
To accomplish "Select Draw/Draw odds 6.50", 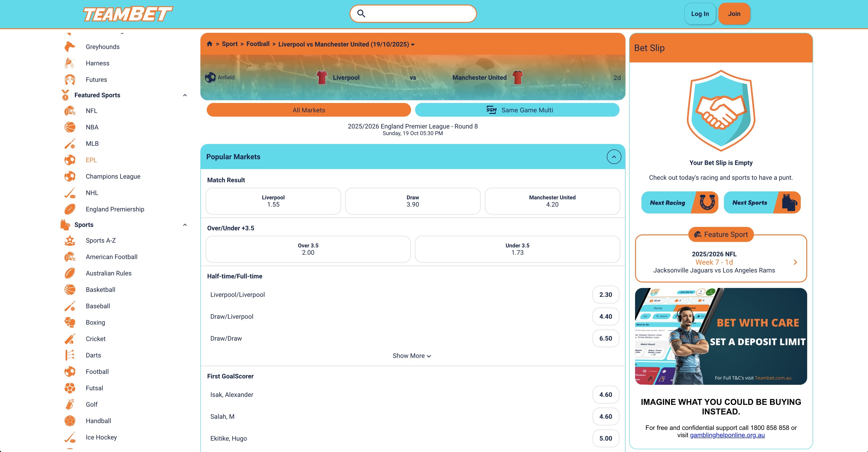I will pos(605,338).
